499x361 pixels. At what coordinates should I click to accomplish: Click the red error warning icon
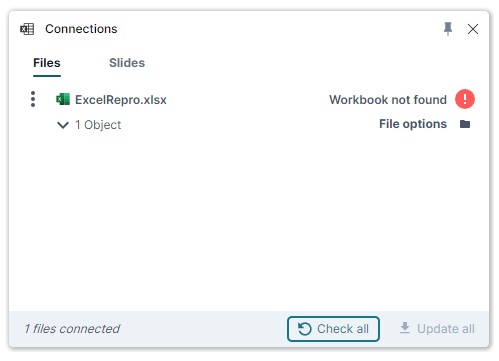pyautogui.click(x=465, y=99)
